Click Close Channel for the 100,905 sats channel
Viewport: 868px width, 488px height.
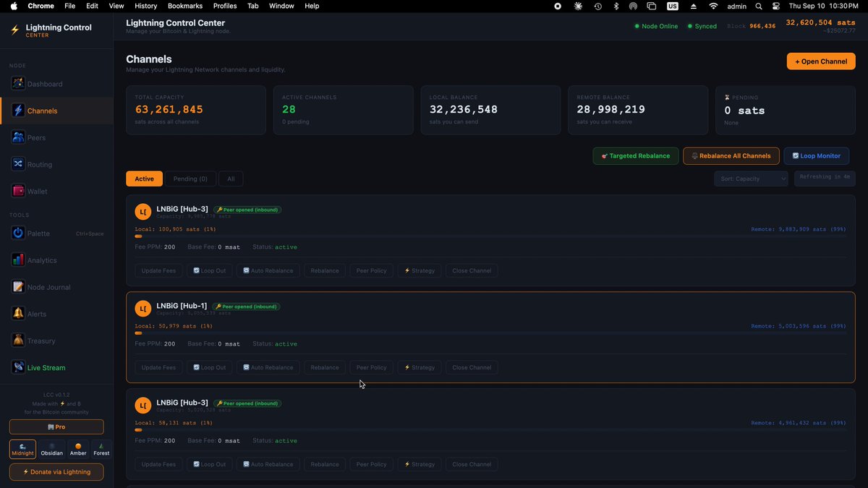[x=472, y=270]
